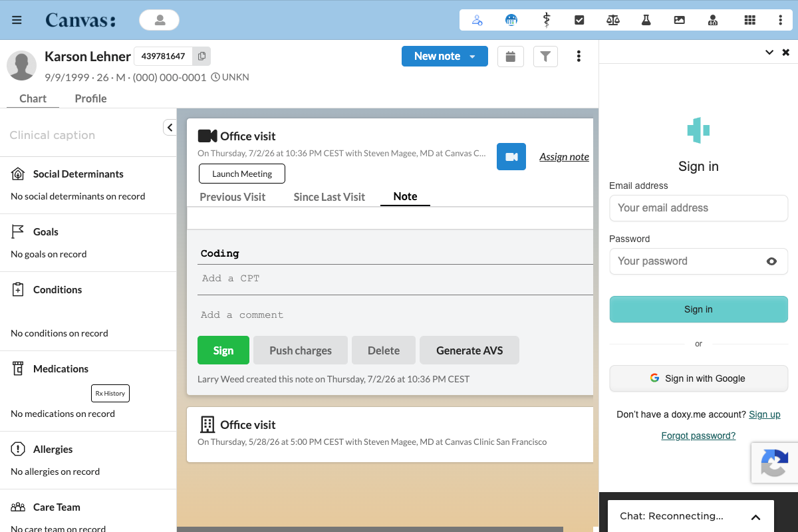Open patient chart kebab menu
The height and width of the screenshot is (532, 798).
(x=579, y=57)
